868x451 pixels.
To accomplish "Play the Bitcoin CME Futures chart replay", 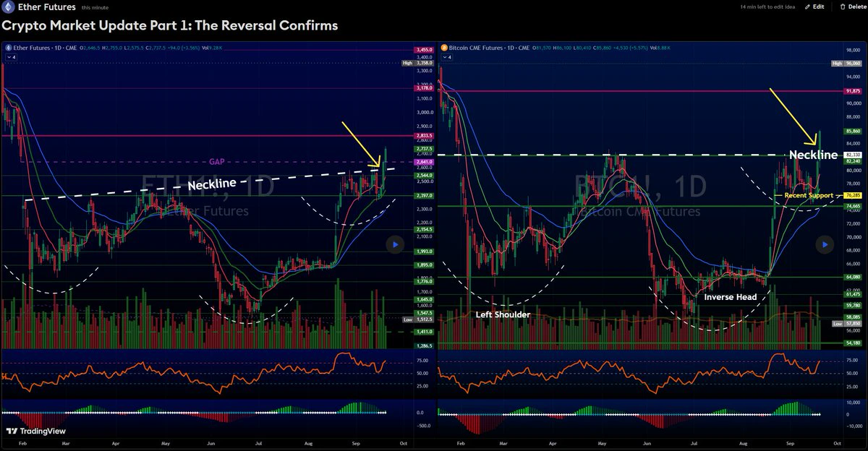I will tap(825, 245).
